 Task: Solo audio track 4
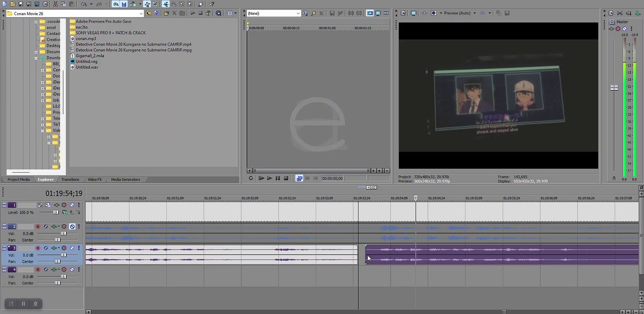click(x=79, y=270)
